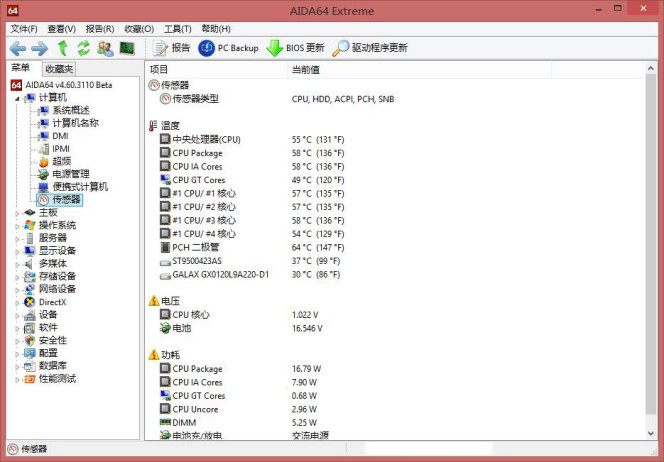Click the 当前值 column header
This screenshot has height=462, width=664.
pos(419,69)
